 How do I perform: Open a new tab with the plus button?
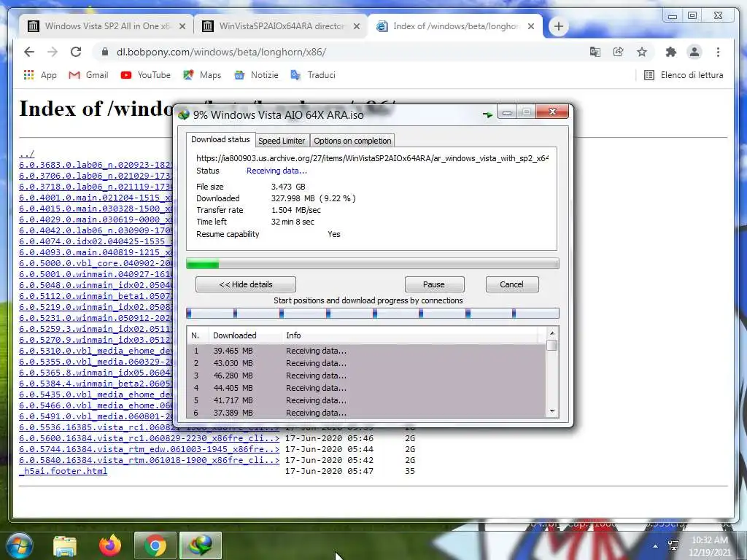[x=559, y=27]
